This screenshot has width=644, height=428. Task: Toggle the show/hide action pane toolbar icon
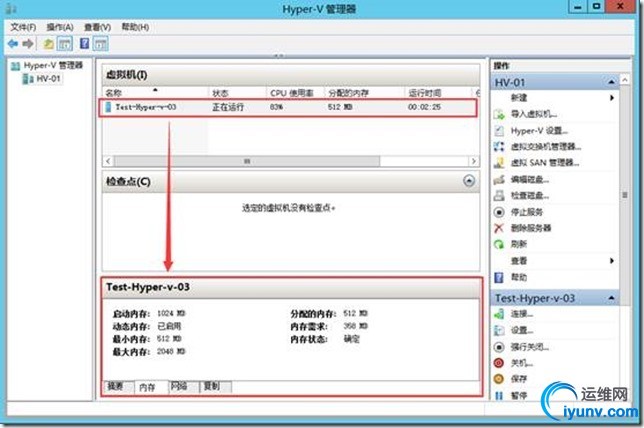click(101, 44)
